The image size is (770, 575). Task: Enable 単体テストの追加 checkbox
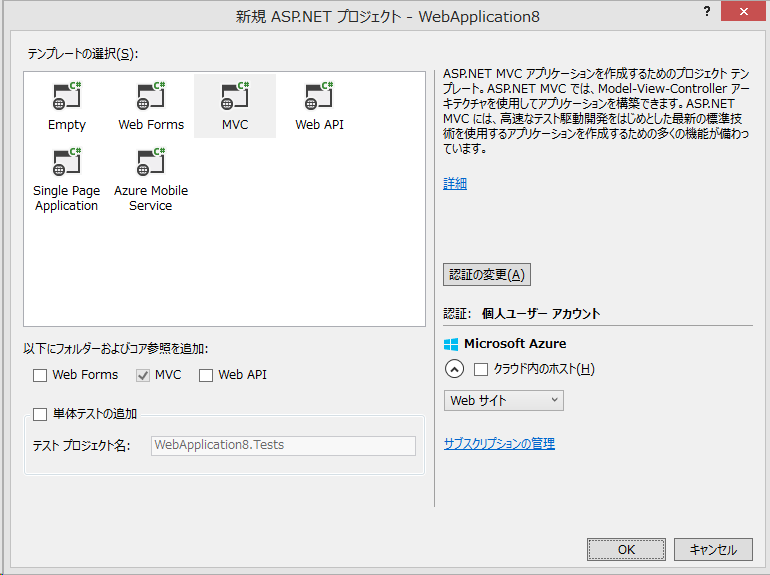point(40,414)
